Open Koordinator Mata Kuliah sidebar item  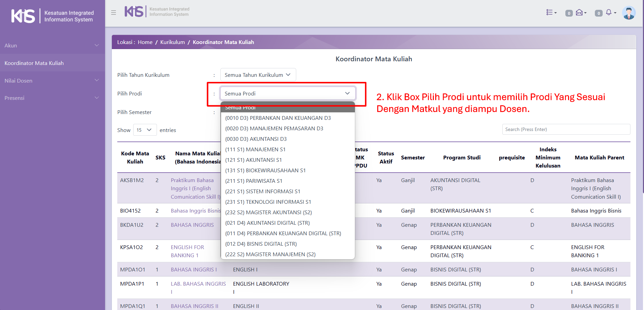point(34,63)
